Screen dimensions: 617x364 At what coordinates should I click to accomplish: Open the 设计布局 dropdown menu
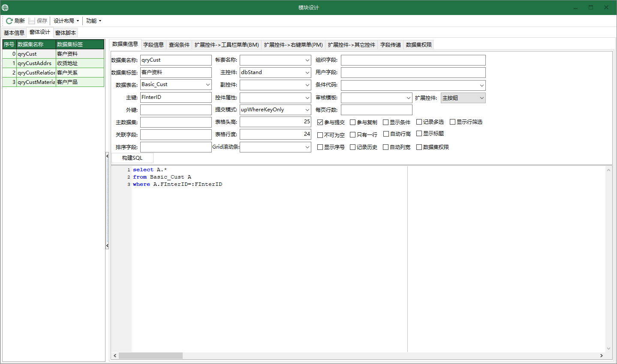point(66,21)
